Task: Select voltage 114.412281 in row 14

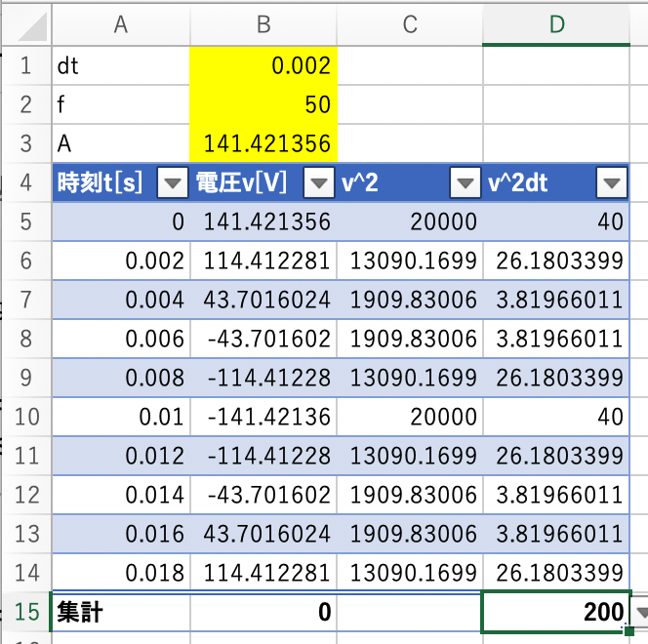Action: coord(263,573)
